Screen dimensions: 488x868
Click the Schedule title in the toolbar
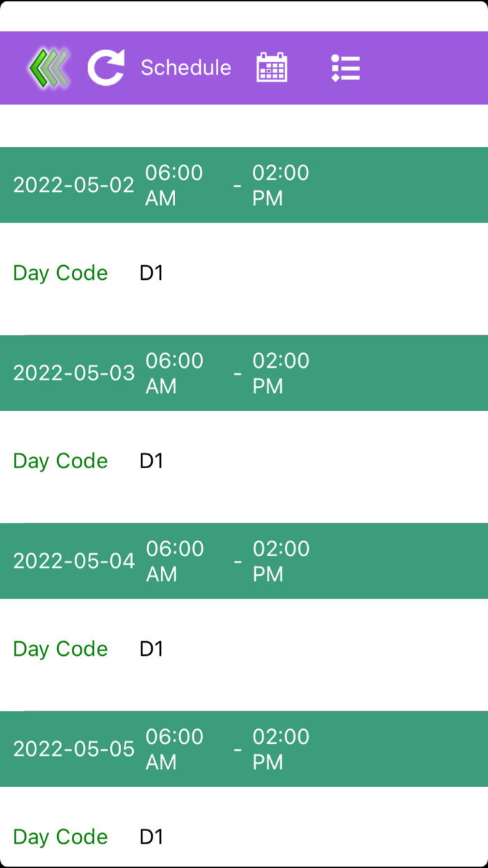(185, 67)
